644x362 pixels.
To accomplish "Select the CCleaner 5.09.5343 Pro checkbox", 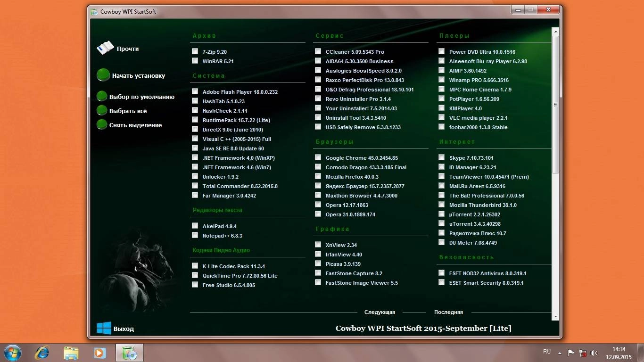I will [x=318, y=51].
